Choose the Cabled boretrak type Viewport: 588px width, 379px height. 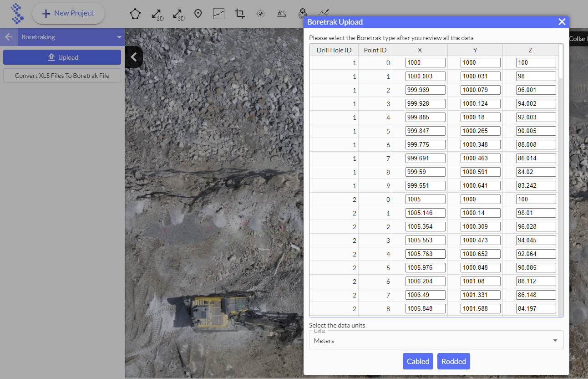point(418,361)
